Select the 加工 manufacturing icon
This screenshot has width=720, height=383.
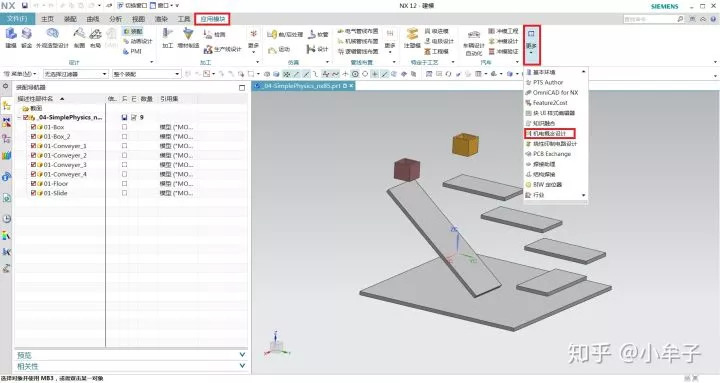point(168,37)
